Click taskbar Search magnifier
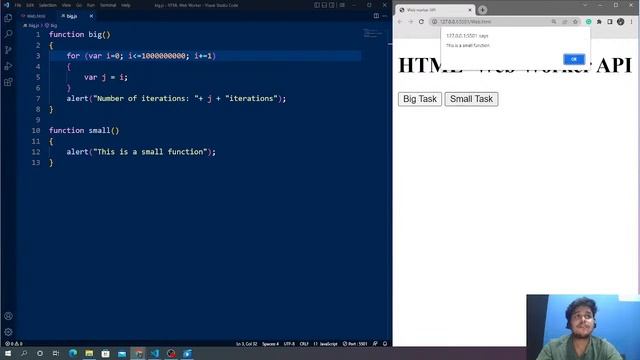This screenshot has height=360, width=640. [24, 353]
